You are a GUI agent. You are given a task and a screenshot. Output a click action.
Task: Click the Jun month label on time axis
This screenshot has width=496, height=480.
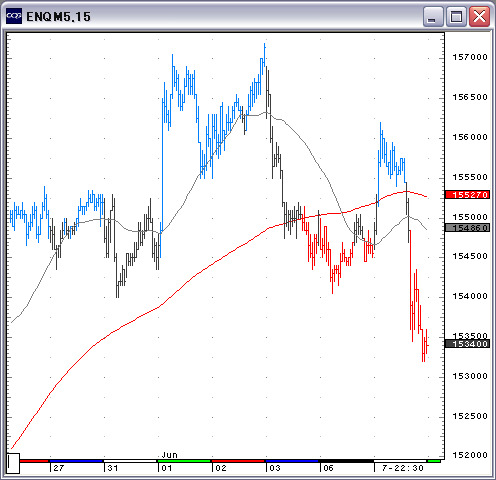(x=170, y=455)
